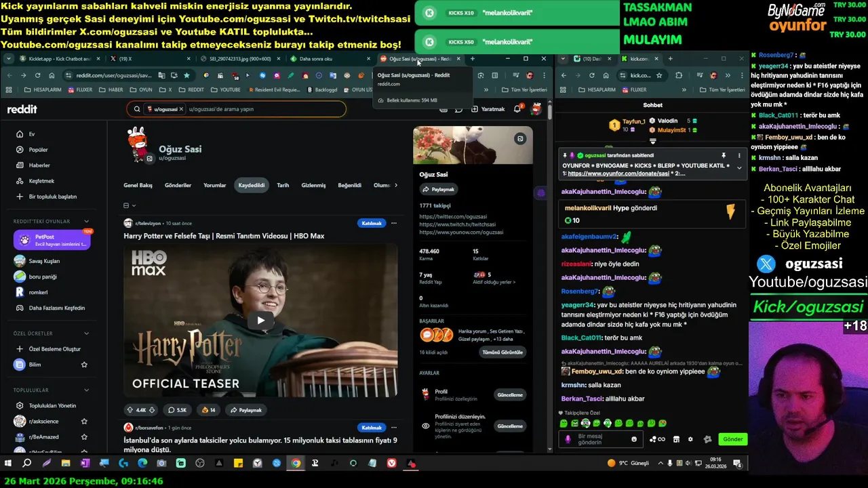The height and width of the screenshot is (488, 868).
Task: Reload the Reddit browser page
Action: click(37, 75)
